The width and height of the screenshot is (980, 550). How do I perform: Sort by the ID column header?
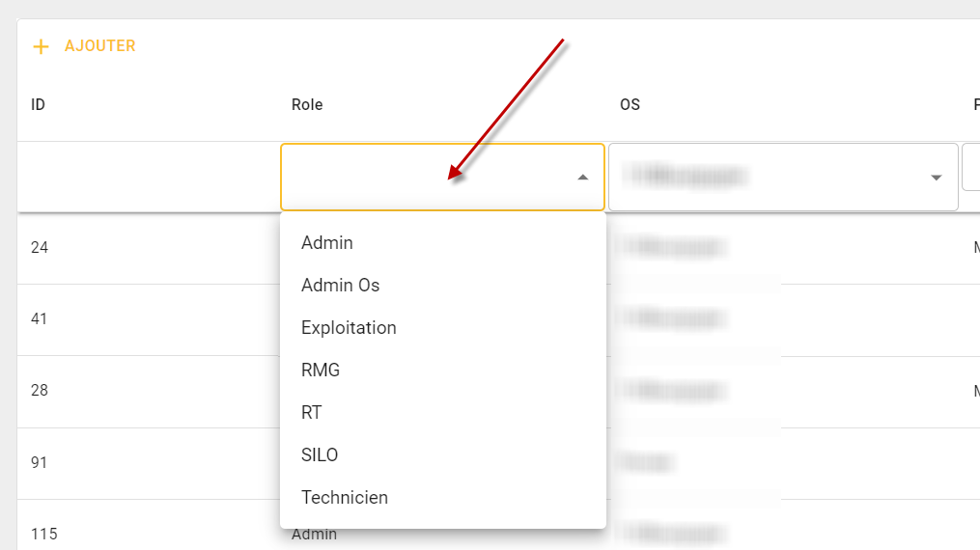pyautogui.click(x=38, y=105)
